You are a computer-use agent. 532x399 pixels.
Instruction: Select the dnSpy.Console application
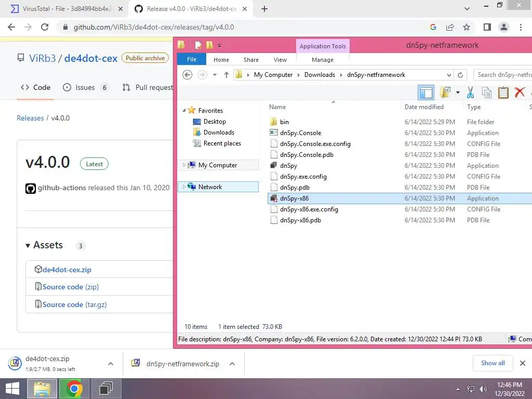tap(300, 132)
